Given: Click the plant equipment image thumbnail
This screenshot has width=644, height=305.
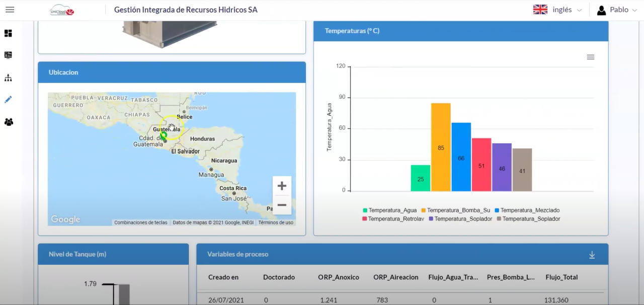Looking at the screenshot, I should pyautogui.click(x=170, y=34).
